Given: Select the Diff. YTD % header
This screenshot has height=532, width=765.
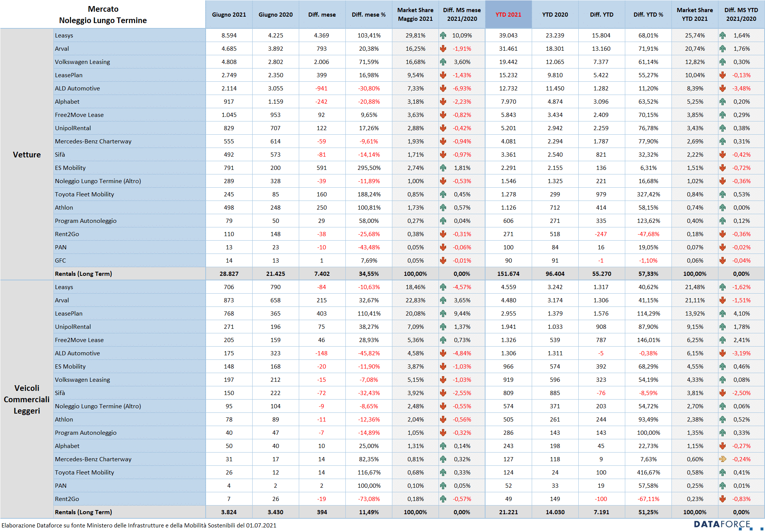Looking at the screenshot, I should point(648,14).
